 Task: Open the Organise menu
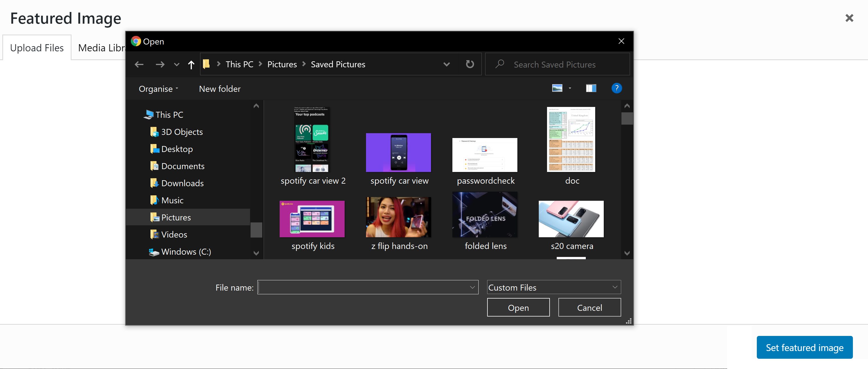(158, 89)
